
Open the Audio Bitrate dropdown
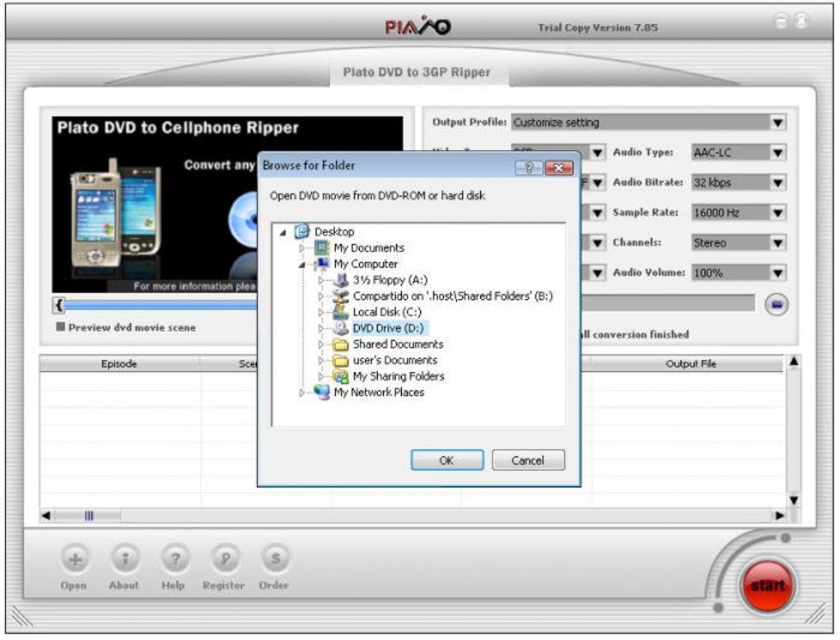778,183
